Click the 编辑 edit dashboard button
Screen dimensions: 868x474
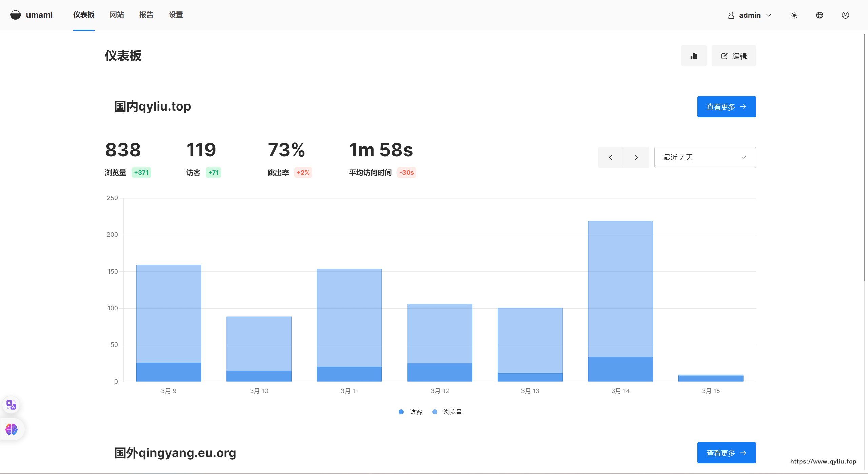point(733,56)
